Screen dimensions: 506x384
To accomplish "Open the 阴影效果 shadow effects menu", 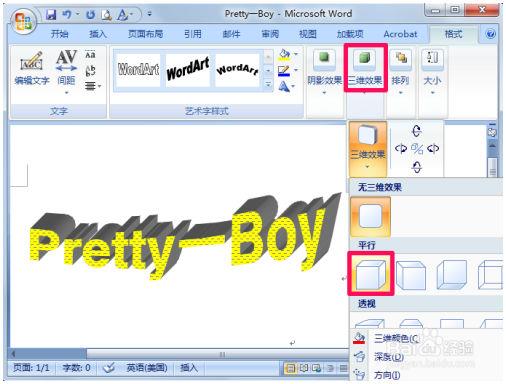I will pyautogui.click(x=324, y=72).
